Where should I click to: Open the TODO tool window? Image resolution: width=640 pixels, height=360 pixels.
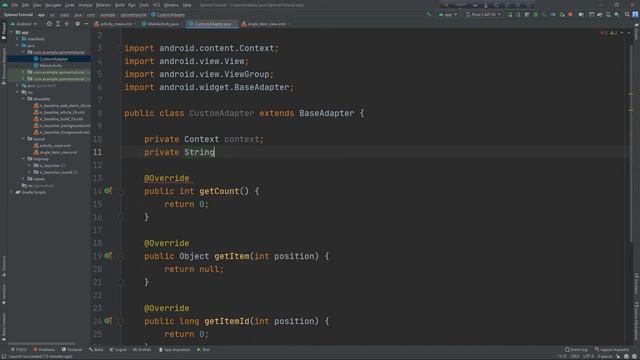point(19,350)
